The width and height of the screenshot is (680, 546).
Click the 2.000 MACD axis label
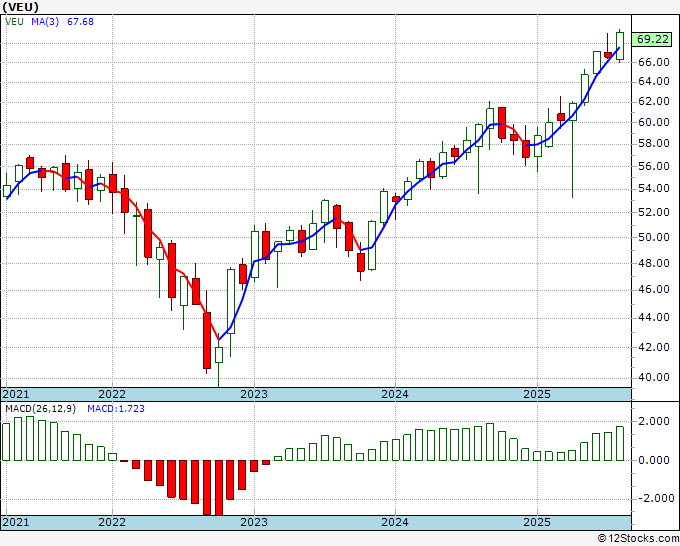654,422
